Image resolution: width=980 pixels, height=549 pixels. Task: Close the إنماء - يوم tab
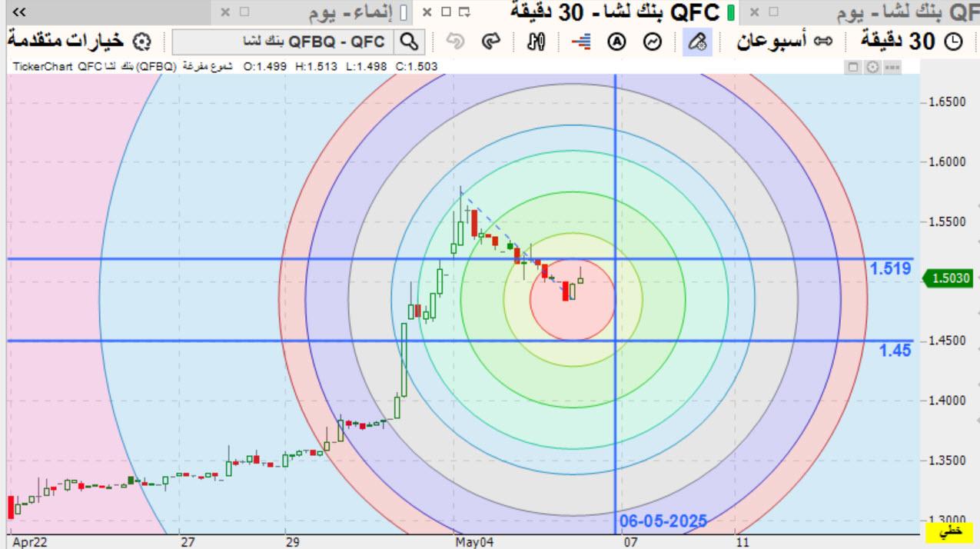tap(224, 12)
